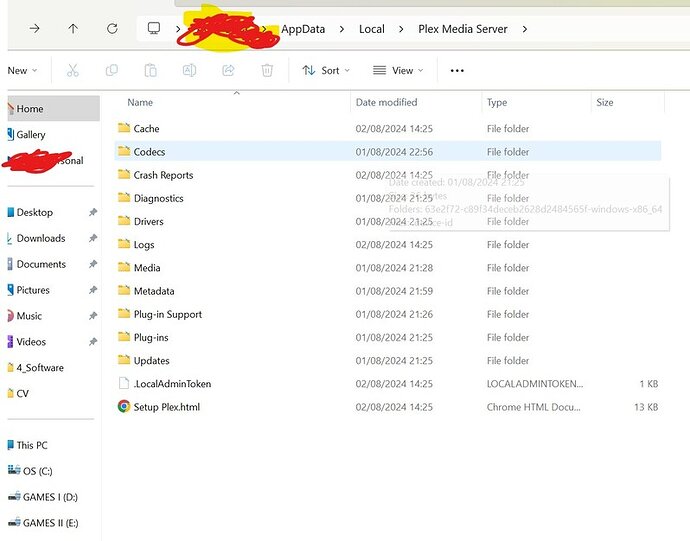Select the Metadata folder
The height and width of the screenshot is (541, 690).
[x=388, y=291]
